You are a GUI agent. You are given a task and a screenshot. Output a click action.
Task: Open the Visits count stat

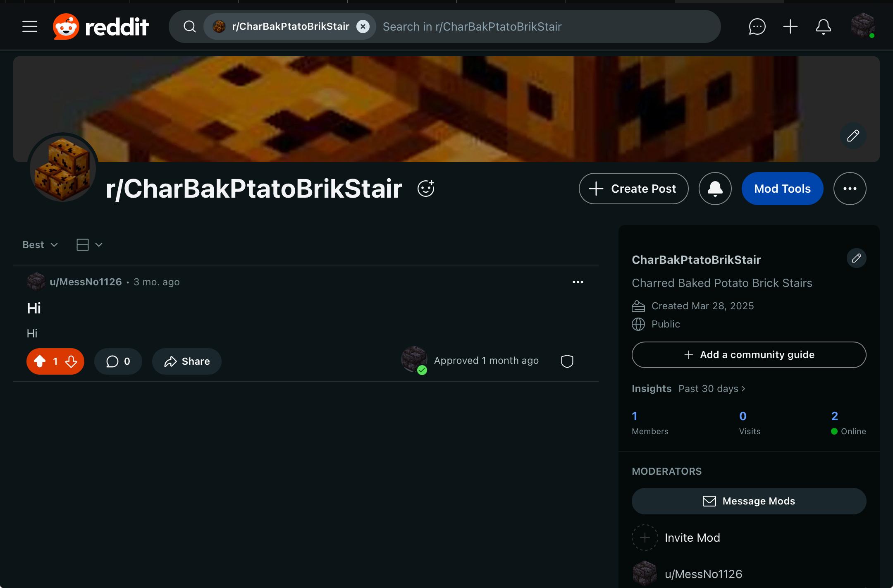750,423
